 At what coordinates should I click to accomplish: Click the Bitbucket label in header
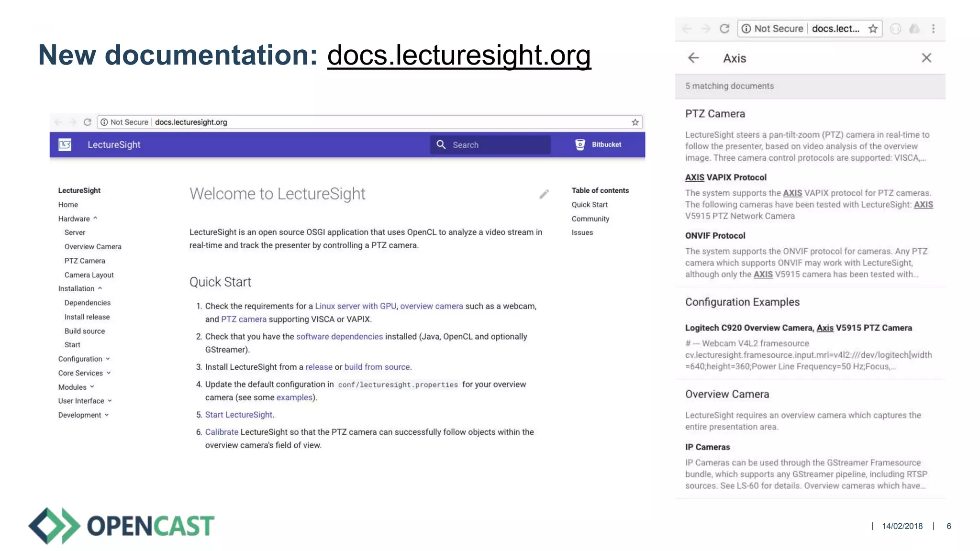606,144
